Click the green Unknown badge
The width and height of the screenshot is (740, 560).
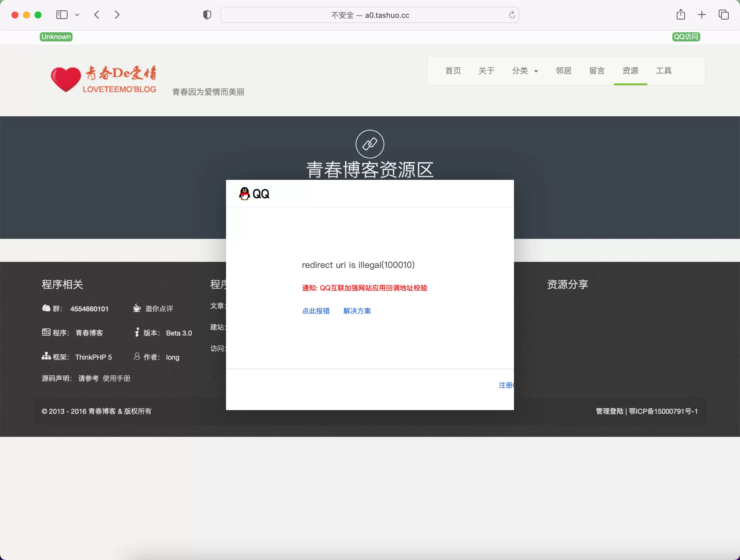tap(56, 37)
